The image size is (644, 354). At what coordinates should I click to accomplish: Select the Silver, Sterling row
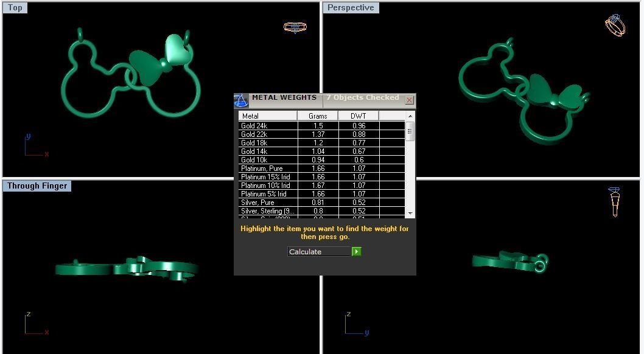pyautogui.click(x=321, y=211)
